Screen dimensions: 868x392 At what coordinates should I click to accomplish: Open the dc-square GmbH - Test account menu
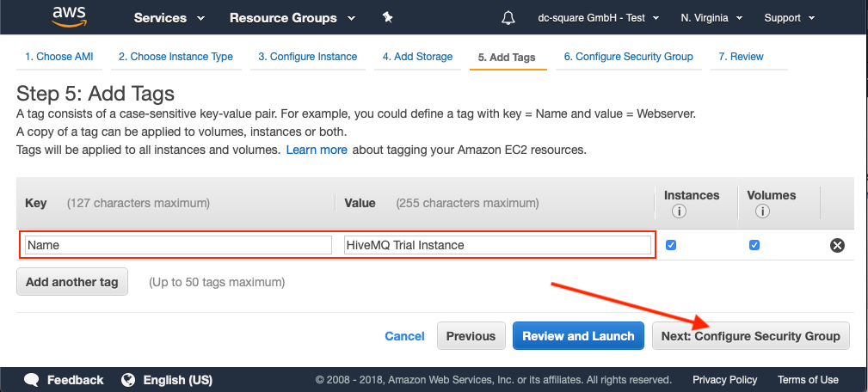[599, 18]
